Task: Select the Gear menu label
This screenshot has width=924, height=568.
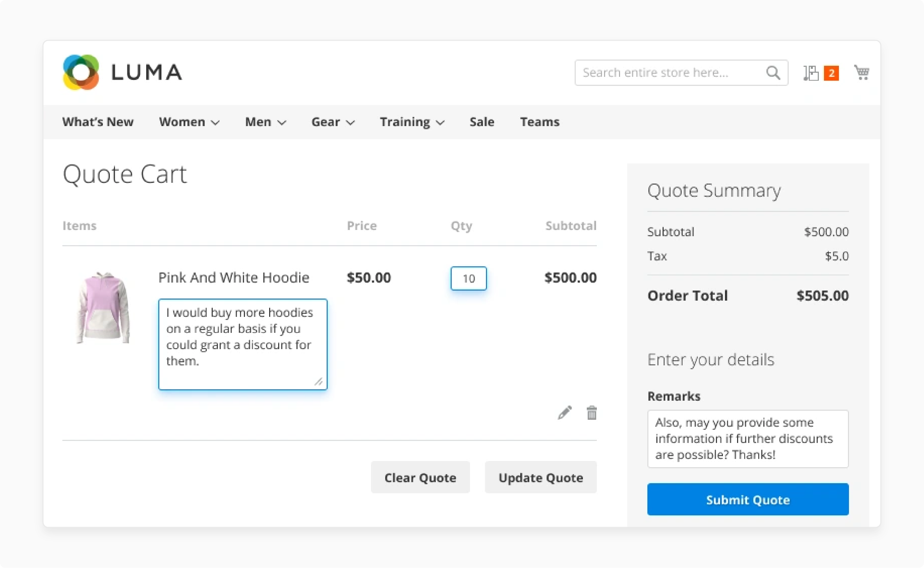Action: (x=326, y=122)
